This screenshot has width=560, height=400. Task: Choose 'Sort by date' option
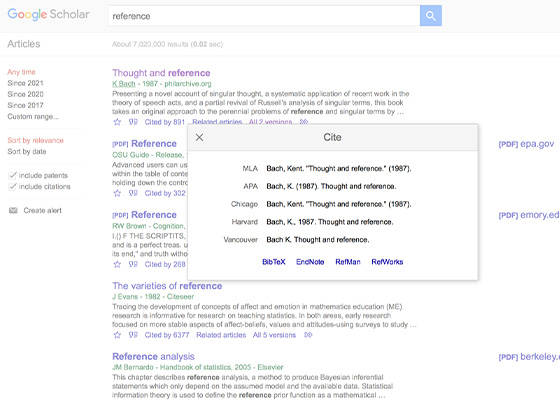[x=27, y=151]
